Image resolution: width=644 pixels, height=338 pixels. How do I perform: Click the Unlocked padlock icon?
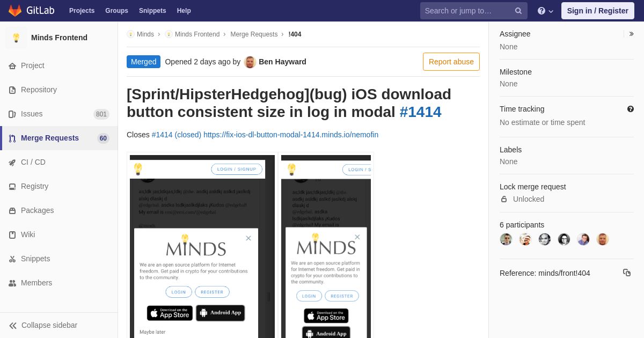504,199
